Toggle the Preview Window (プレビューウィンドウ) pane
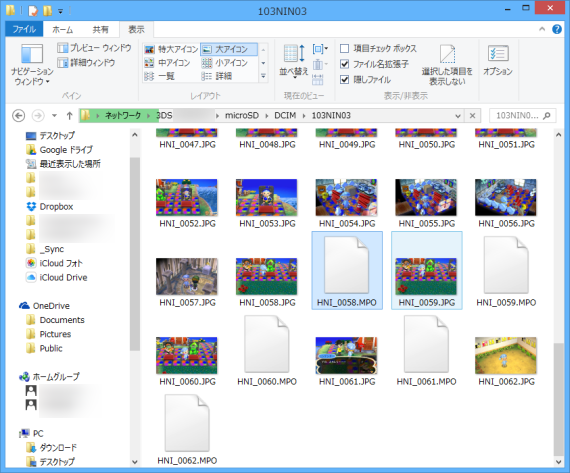 94,48
